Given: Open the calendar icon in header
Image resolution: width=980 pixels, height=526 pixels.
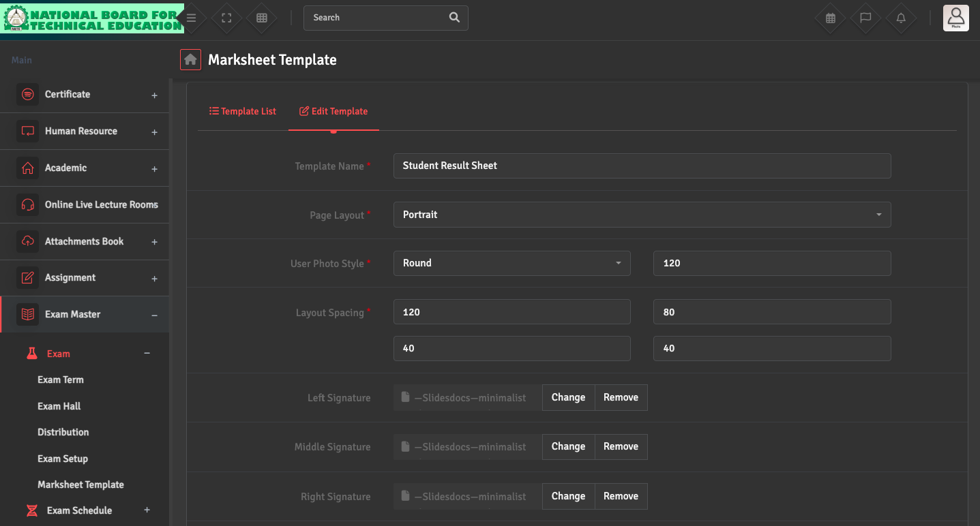Looking at the screenshot, I should [x=831, y=18].
